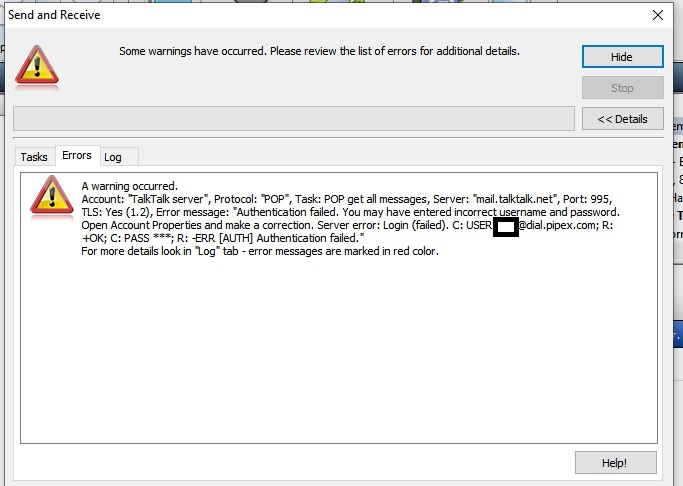The height and width of the screenshot is (486, 683).
Task: Collapse the panel using << Details
Action: click(622, 119)
